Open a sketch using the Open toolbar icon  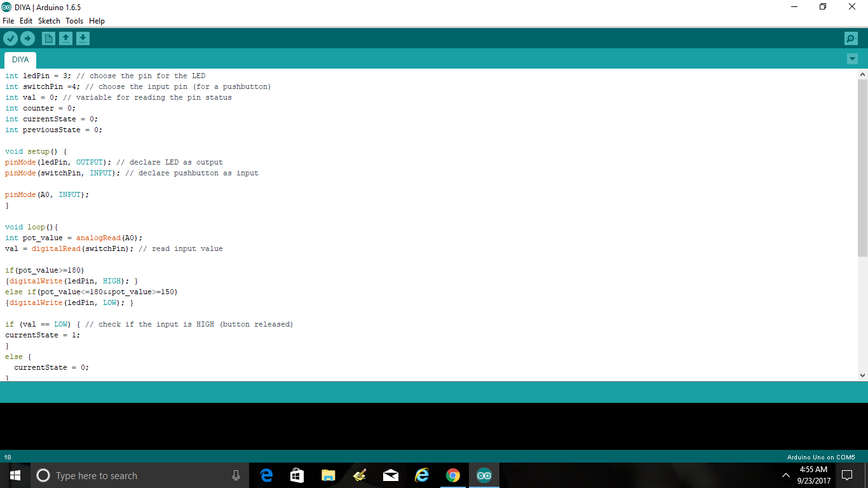tap(66, 38)
